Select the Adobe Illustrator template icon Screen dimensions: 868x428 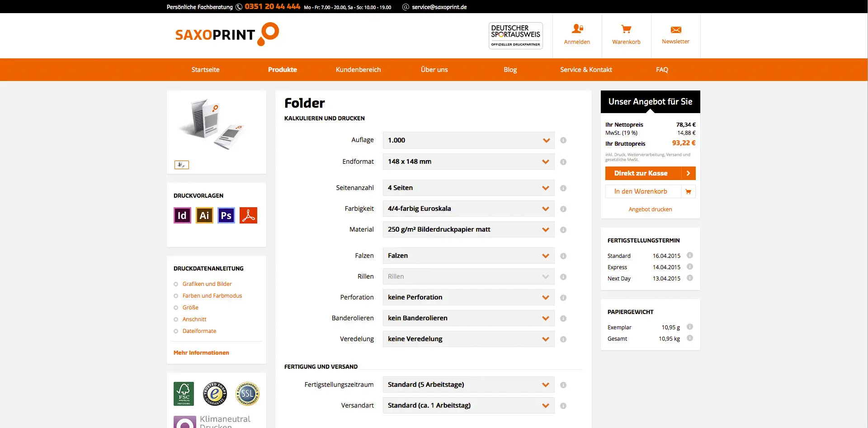tap(204, 215)
